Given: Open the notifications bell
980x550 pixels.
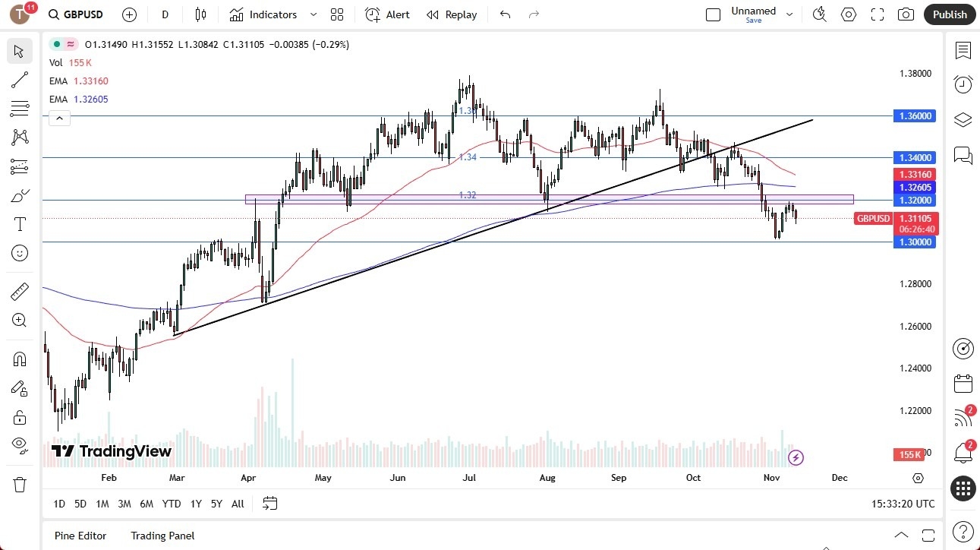Looking at the screenshot, I should (x=963, y=453).
